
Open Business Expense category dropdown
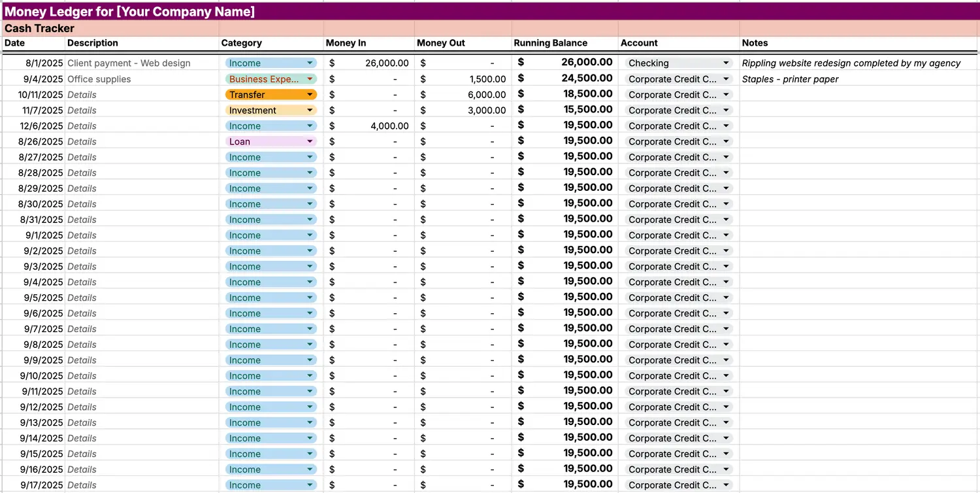pos(271,79)
